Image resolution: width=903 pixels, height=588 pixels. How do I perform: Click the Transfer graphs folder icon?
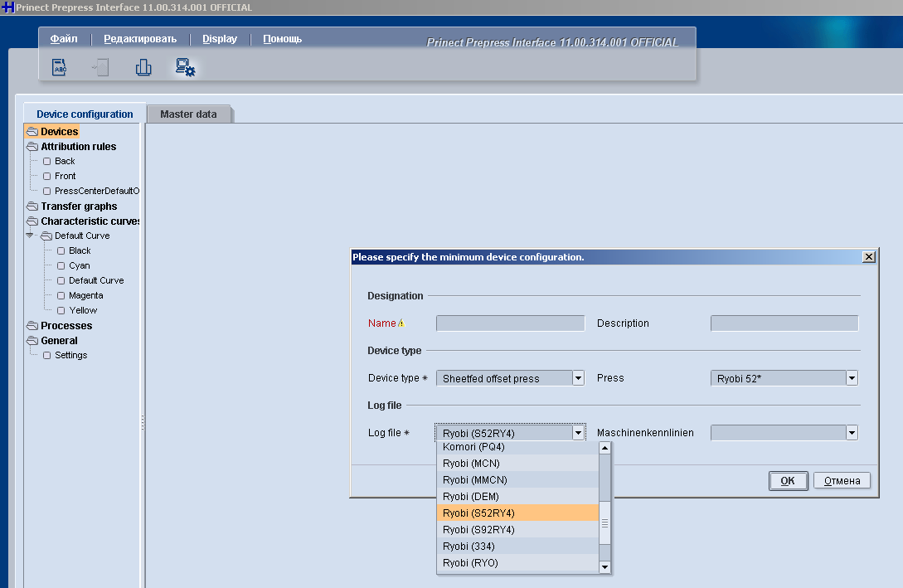point(32,207)
